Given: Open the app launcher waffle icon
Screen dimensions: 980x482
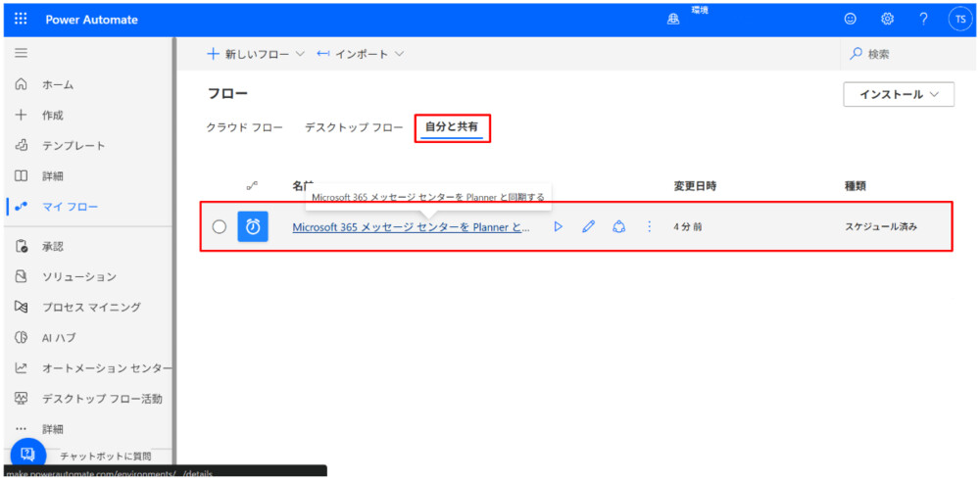Looking at the screenshot, I should (x=21, y=20).
